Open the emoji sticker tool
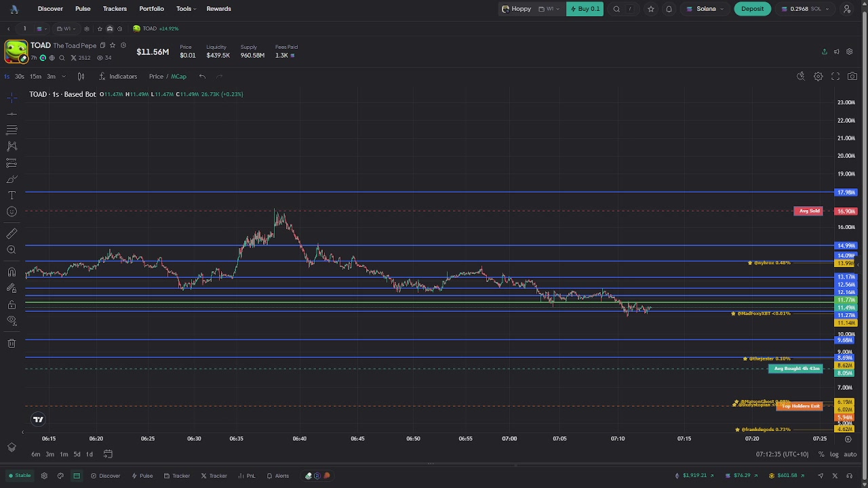 tap(12, 211)
